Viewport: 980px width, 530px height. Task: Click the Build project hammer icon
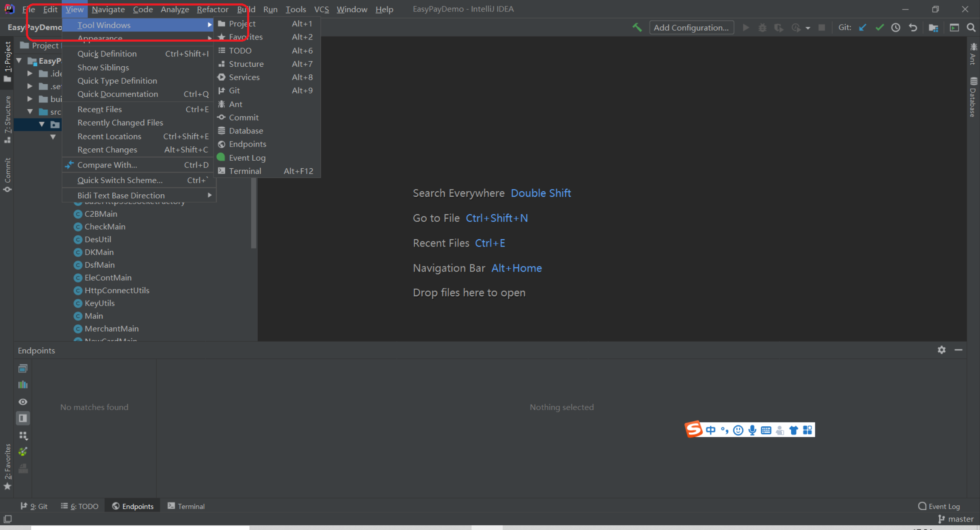tap(637, 28)
